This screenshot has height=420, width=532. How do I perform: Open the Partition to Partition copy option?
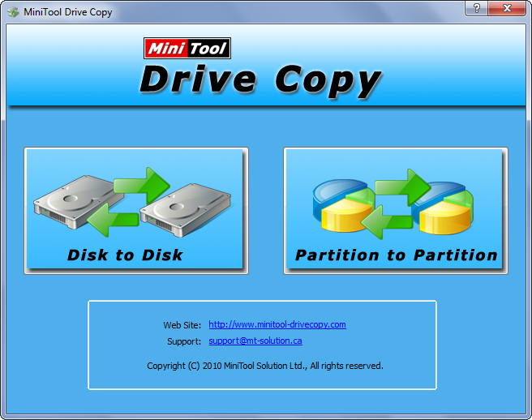(396, 210)
